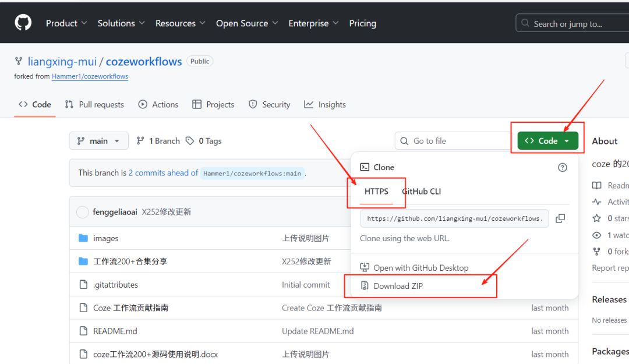Toggle the green Code dropdown button
This screenshot has height=364, width=629.
point(547,141)
